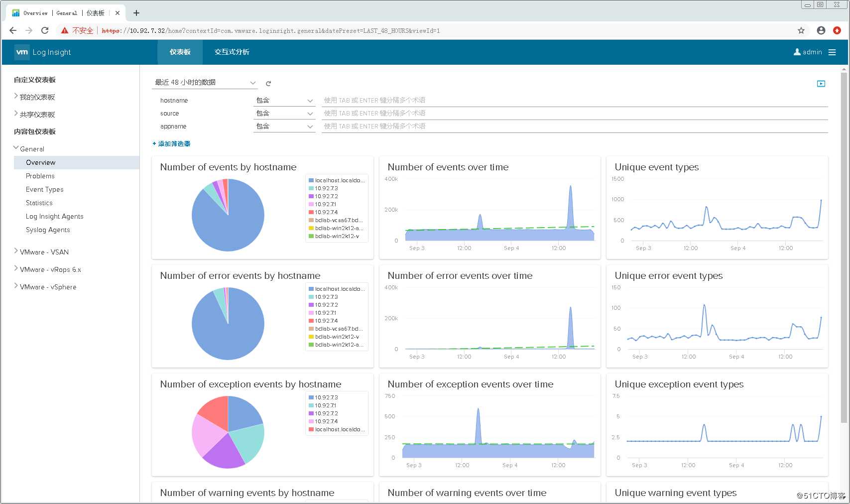Click the hostname filter value field

pos(575,100)
